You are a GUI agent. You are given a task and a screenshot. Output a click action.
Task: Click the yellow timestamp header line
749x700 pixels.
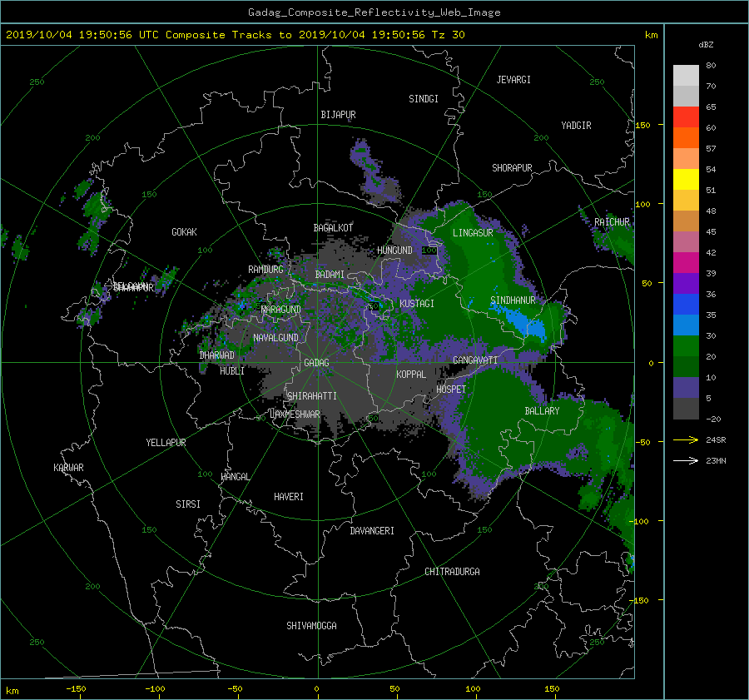point(235,35)
